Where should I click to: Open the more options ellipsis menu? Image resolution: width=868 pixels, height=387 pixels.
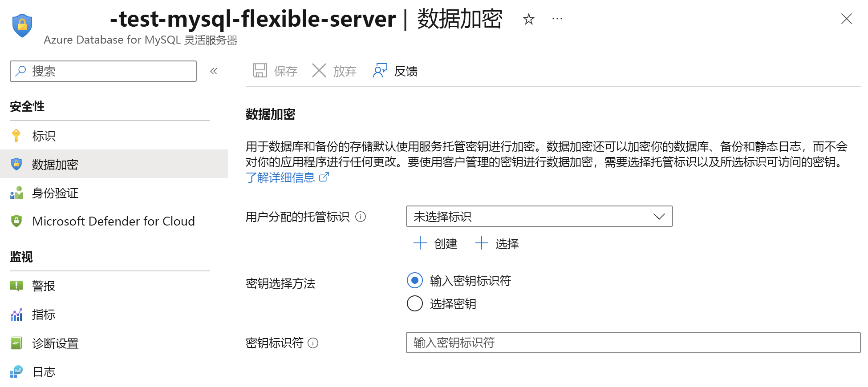557,19
